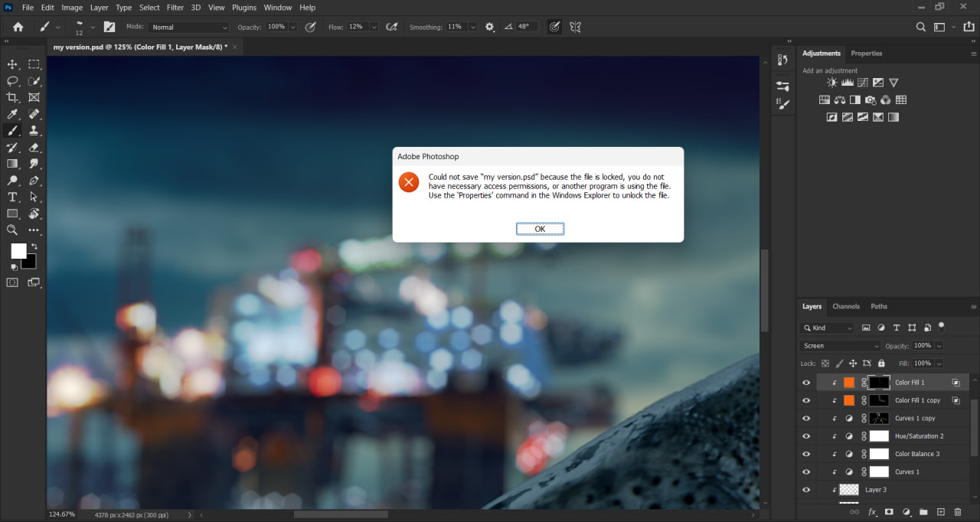Select the Gradient tool
The height and width of the screenshot is (522, 980).
pyautogui.click(x=12, y=163)
